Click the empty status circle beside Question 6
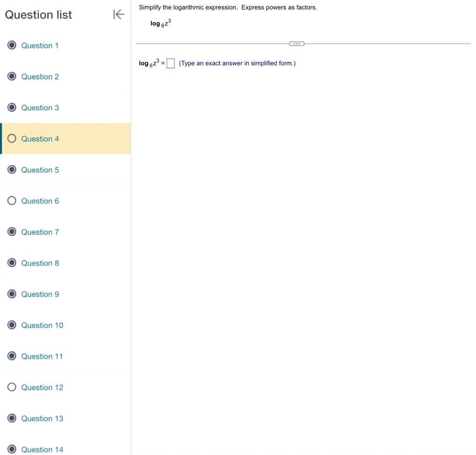This screenshot has width=476, height=455. tap(12, 201)
